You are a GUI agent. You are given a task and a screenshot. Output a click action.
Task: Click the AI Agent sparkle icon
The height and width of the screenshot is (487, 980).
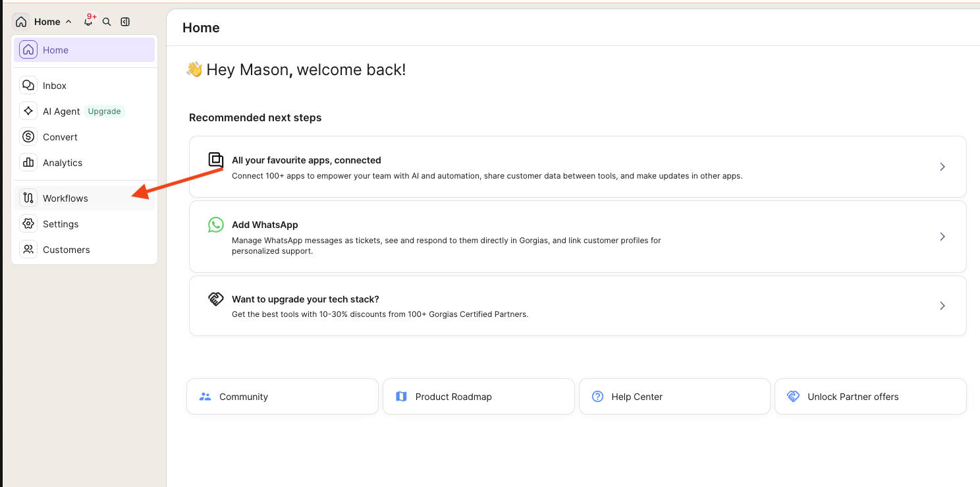pyautogui.click(x=28, y=111)
